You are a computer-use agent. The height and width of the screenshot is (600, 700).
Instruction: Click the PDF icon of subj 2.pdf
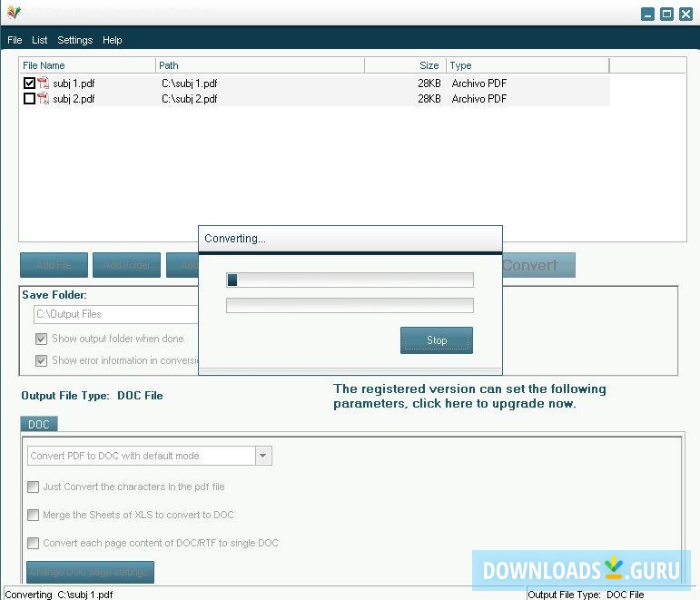click(x=43, y=98)
